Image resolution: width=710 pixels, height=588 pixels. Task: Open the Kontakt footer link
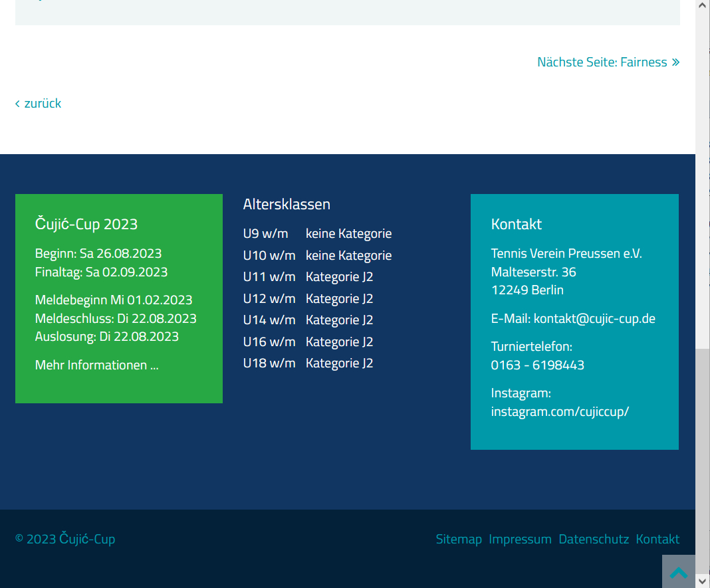(x=657, y=539)
